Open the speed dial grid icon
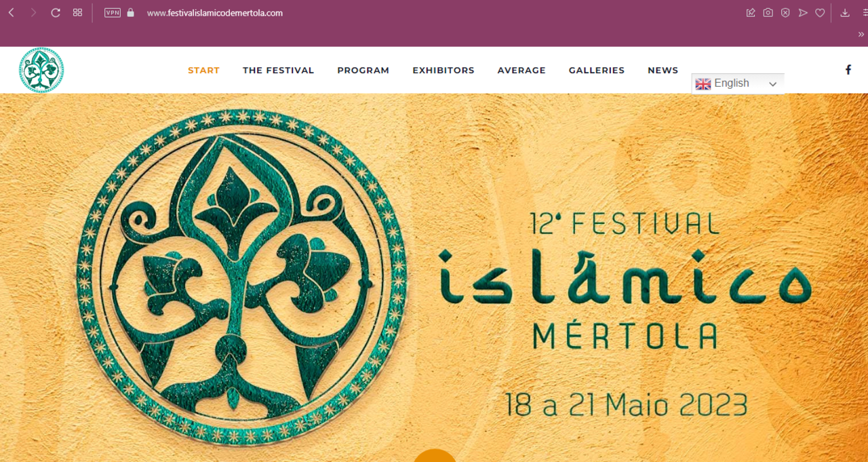868x462 pixels. coord(77,12)
